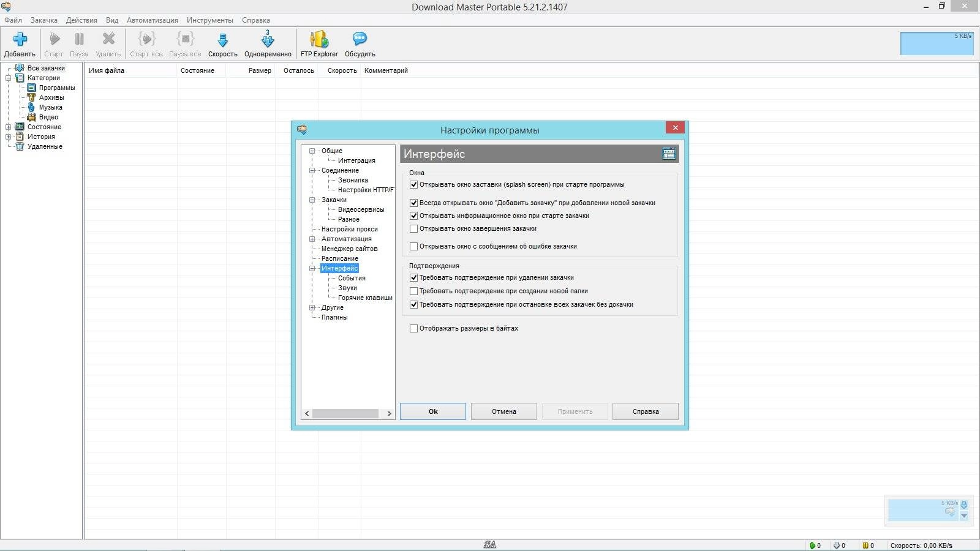Viewport: 980px width, 551px height.
Task: Click the settings dialog title bar icon
Action: click(301, 130)
